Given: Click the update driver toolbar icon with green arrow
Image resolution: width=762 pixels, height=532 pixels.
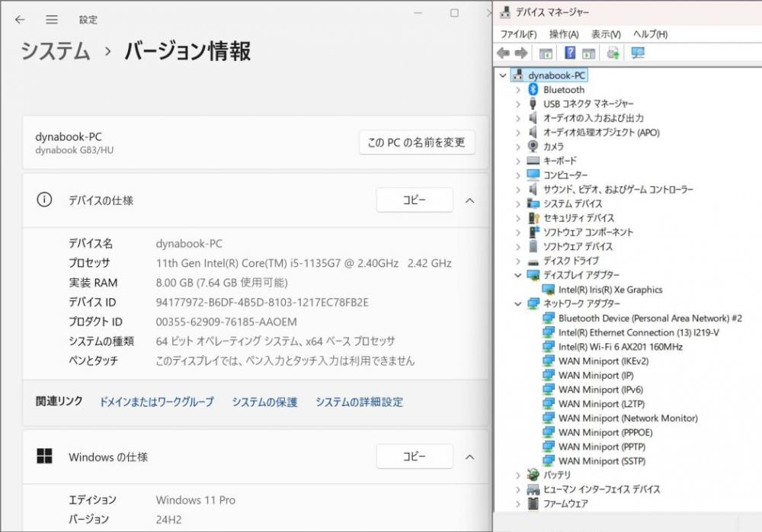Looking at the screenshot, I should point(613,53).
